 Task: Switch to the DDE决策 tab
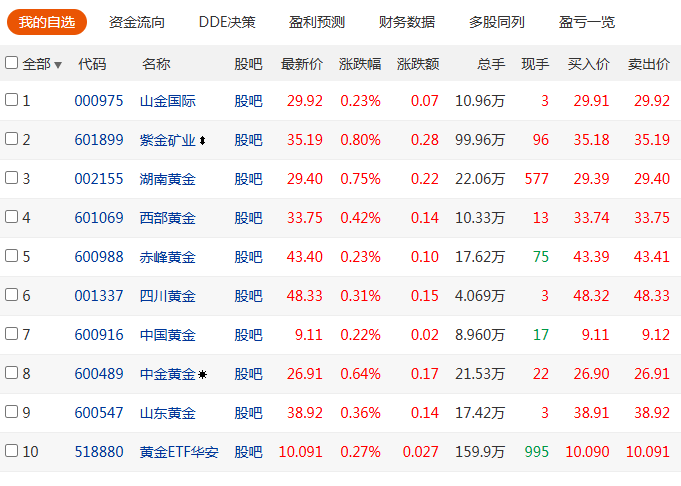(x=227, y=22)
